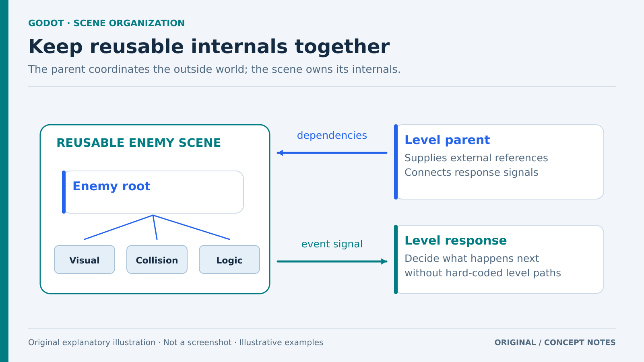
Task: Select the Collision node box
Action: click(157, 259)
